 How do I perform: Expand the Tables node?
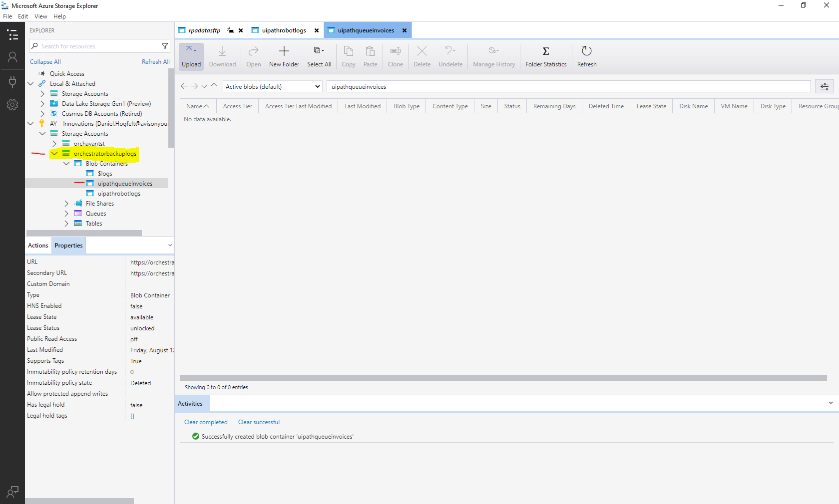66,223
